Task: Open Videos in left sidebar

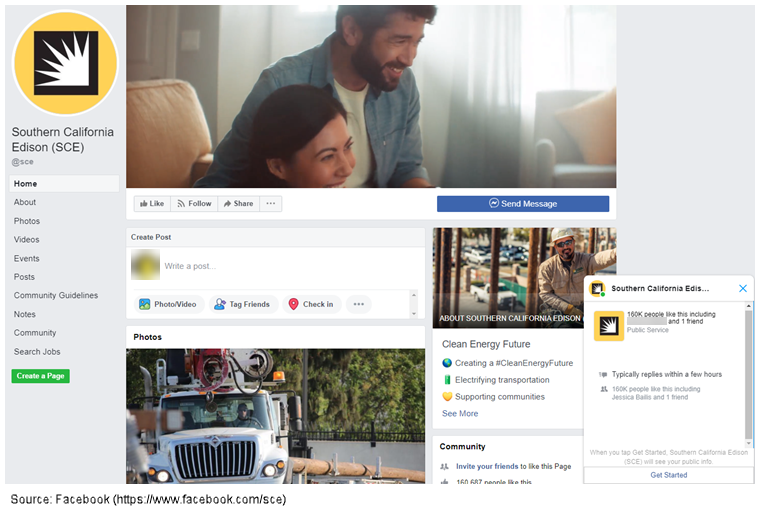Action: [27, 240]
